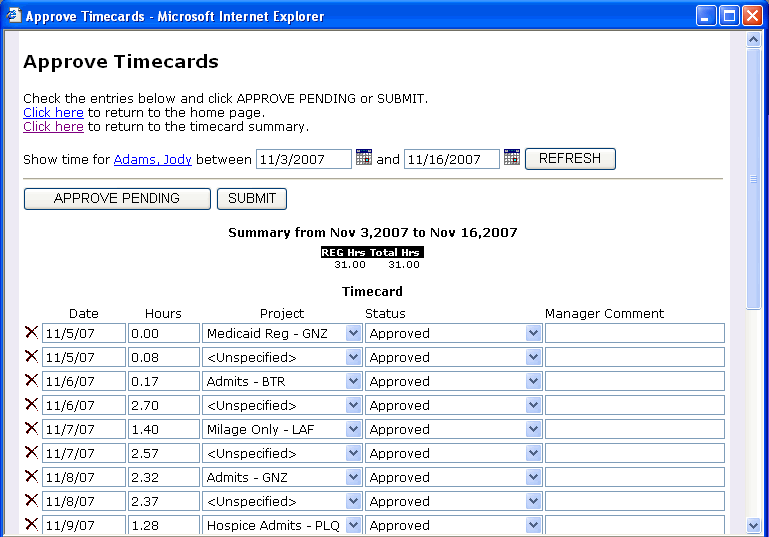The image size is (769, 537).
Task: Follow link to return to timecard summary
Action: coord(53,127)
